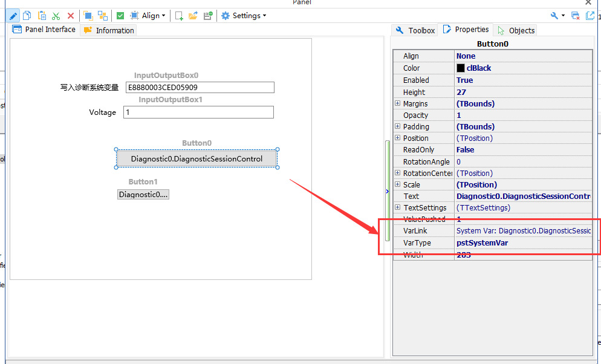The image size is (601, 364).
Task: Click the Diagnostic0.DiagnosticSessionControl button
Action: [x=196, y=158]
